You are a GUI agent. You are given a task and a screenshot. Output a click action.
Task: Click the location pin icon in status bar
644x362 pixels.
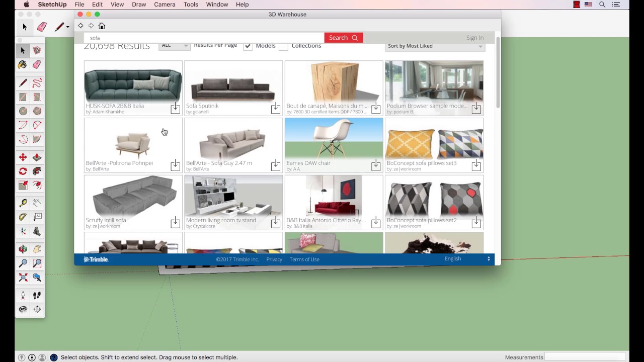[22, 357]
